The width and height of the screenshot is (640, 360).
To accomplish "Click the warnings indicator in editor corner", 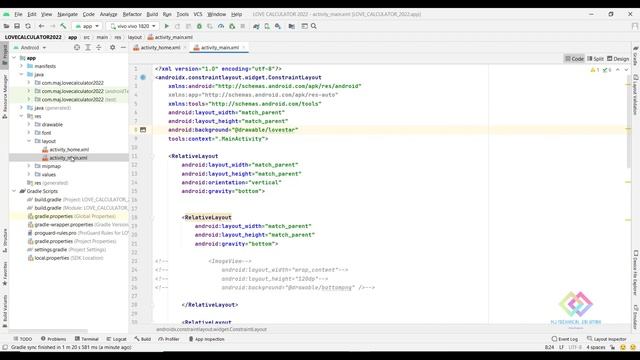I will 595,70.
